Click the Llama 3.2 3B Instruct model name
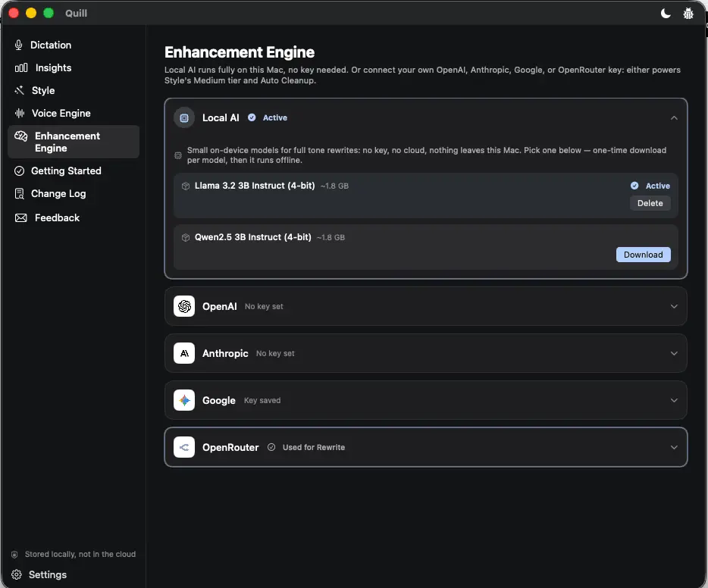 coord(255,186)
